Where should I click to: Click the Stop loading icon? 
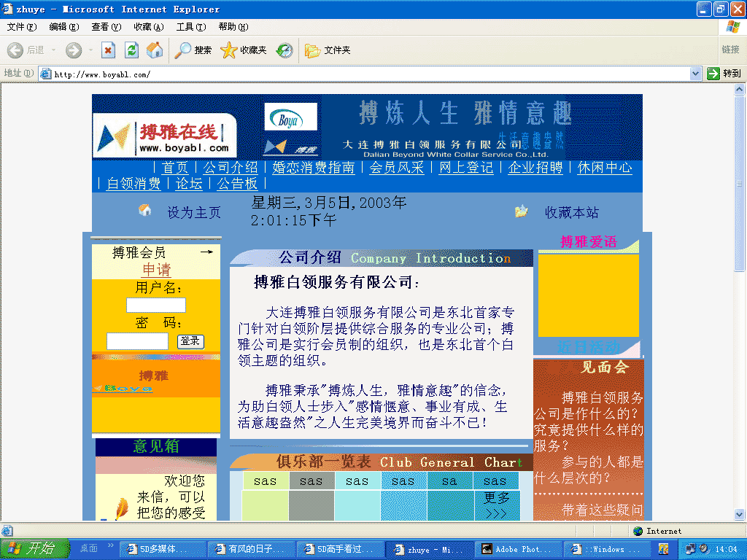coord(108,50)
